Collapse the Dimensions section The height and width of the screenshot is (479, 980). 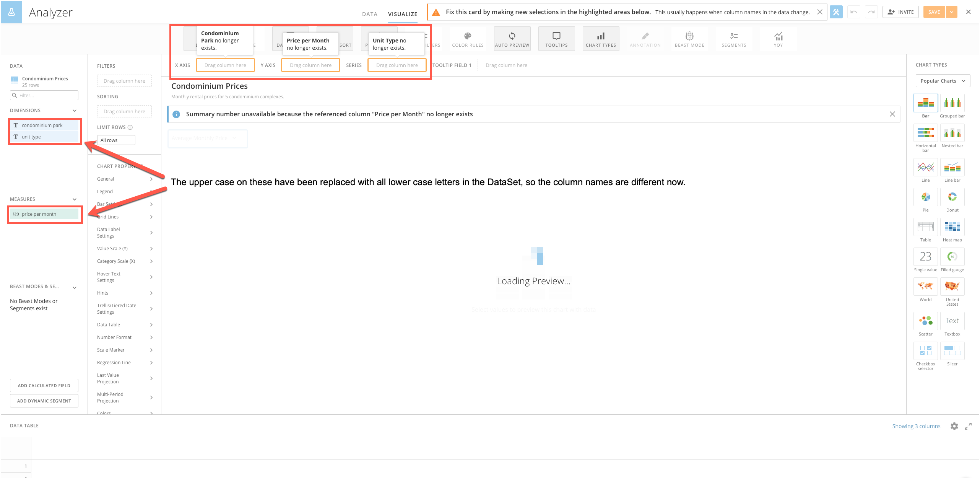75,111
